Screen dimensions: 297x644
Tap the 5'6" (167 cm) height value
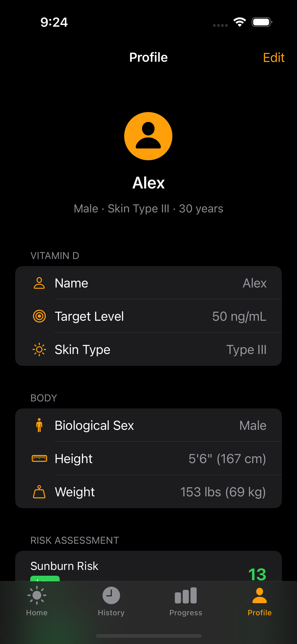pos(227,459)
